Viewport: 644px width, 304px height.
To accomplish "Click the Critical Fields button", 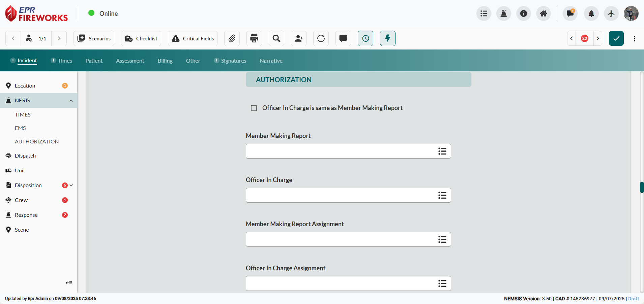I will (x=193, y=38).
